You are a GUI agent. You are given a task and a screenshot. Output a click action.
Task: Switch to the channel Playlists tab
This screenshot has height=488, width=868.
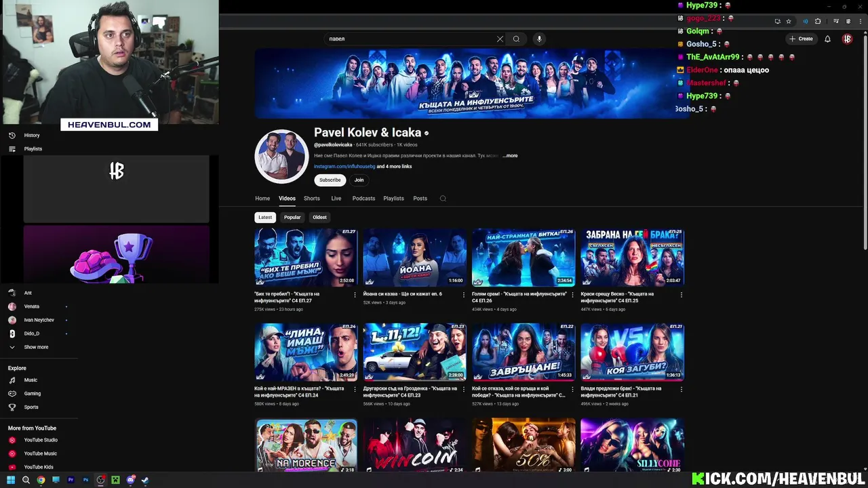pyautogui.click(x=393, y=199)
